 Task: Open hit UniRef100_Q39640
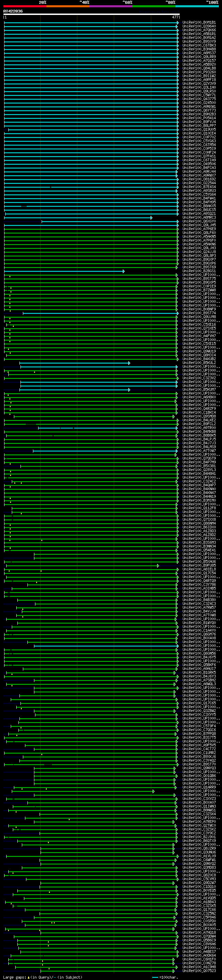[199, 26]
